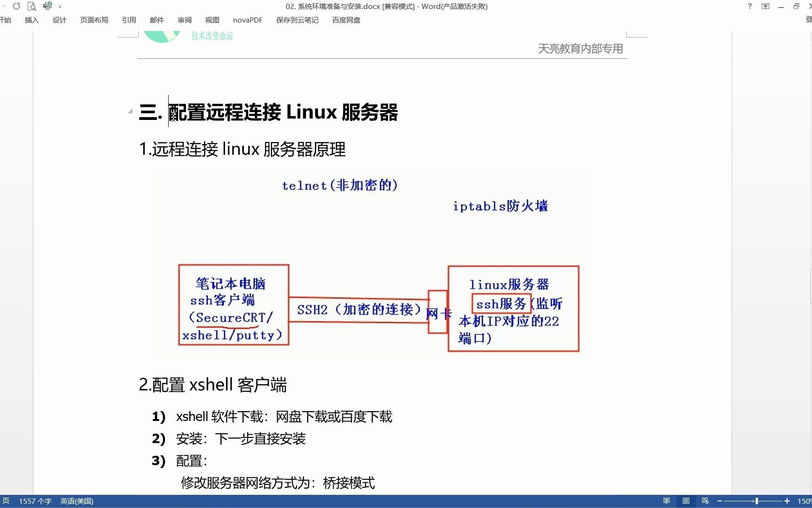Open Print Preview from the Quick Access toolbar
This screenshot has height=508, width=812.
(32, 6)
